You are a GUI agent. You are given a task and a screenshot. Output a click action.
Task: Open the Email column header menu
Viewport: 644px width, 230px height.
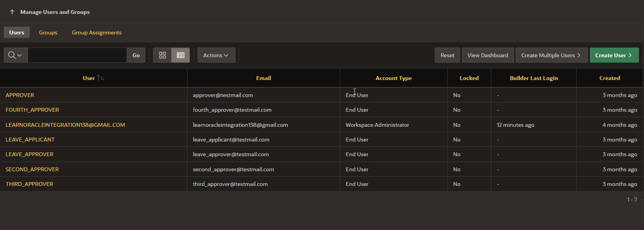[x=264, y=78]
